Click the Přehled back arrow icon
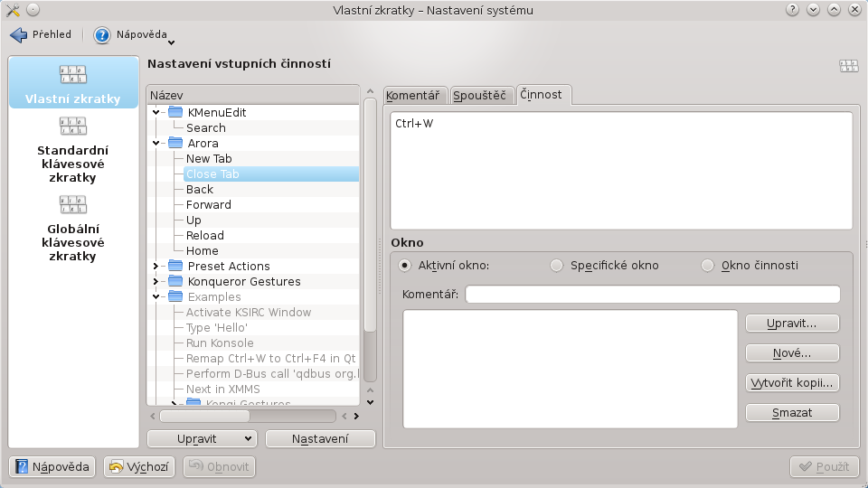Screen dimensions: 868x488 pos(19,35)
